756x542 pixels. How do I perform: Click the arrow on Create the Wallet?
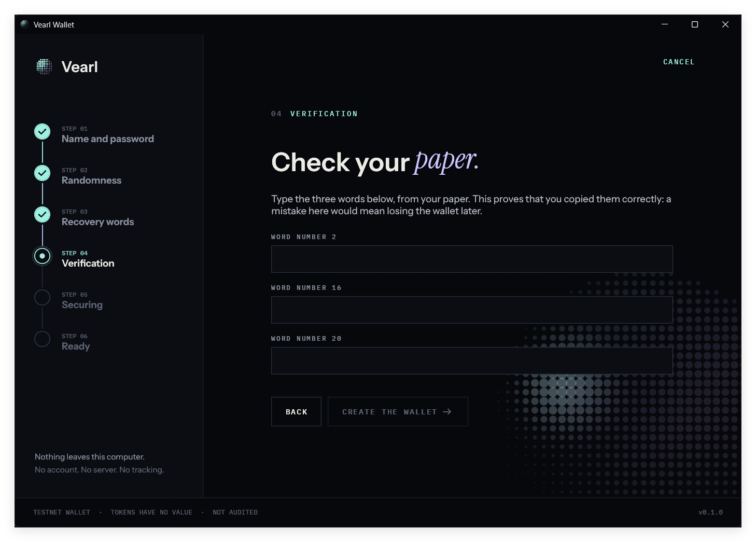tap(447, 412)
